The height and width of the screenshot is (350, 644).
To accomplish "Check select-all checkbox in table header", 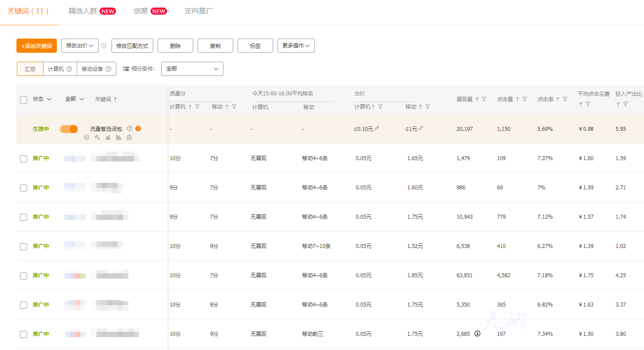I will (x=24, y=100).
